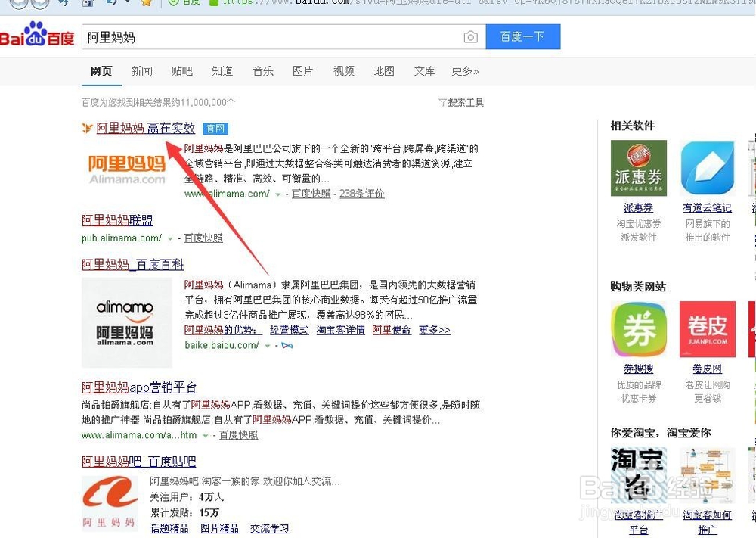Switch to the 地图 tab

(384, 71)
